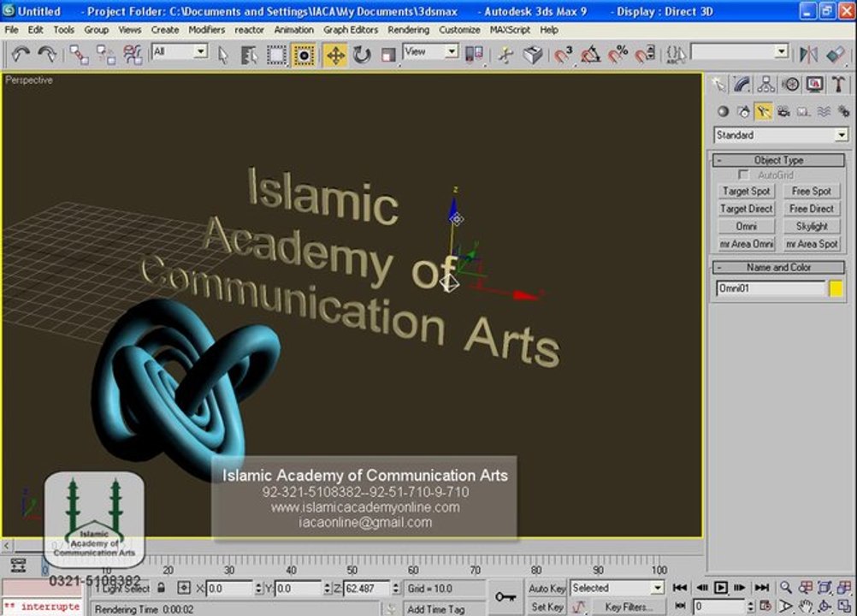
Task: Enable the AutoGrid checkbox
Action: pos(742,175)
